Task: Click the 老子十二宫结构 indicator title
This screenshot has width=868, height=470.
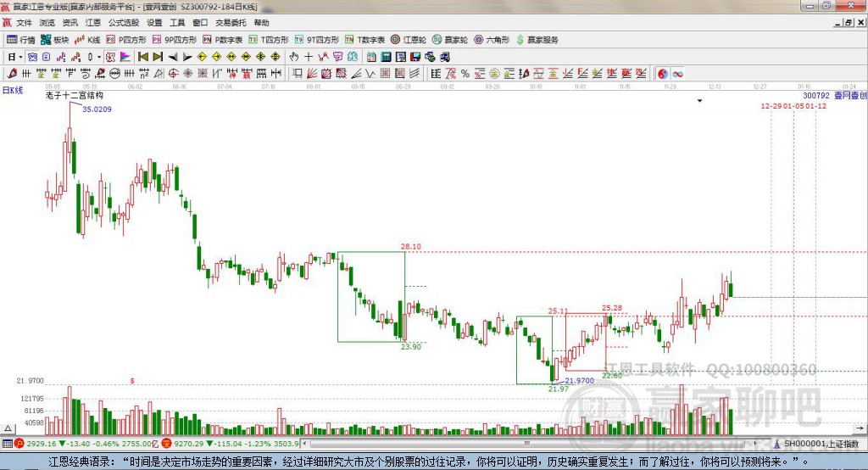Action: click(x=75, y=95)
